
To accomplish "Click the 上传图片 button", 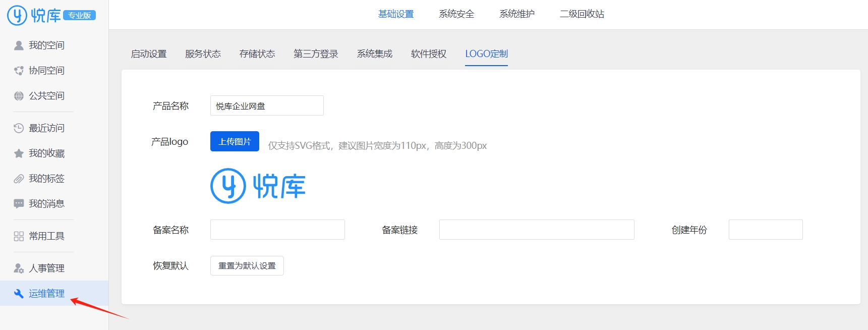I will coord(235,141).
